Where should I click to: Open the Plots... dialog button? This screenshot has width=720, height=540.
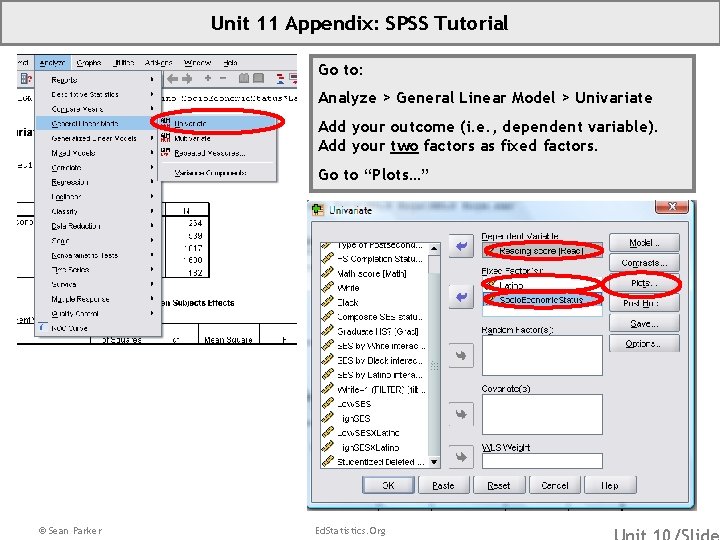click(644, 283)
